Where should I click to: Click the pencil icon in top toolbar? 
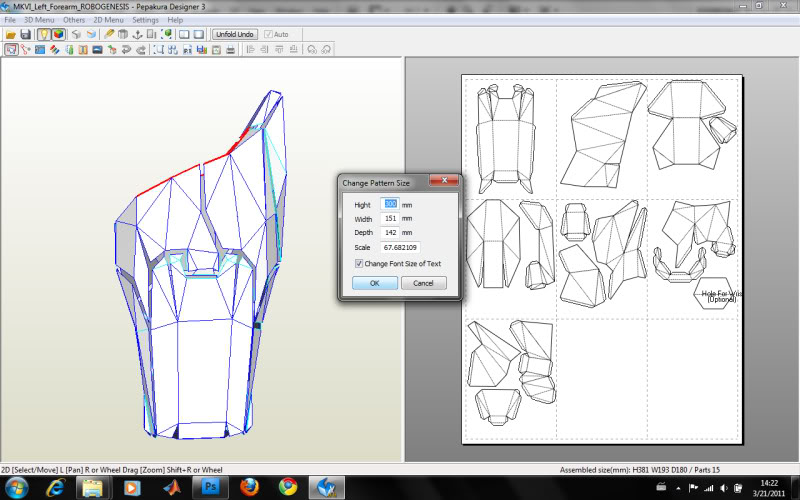(x=108, y=34)
